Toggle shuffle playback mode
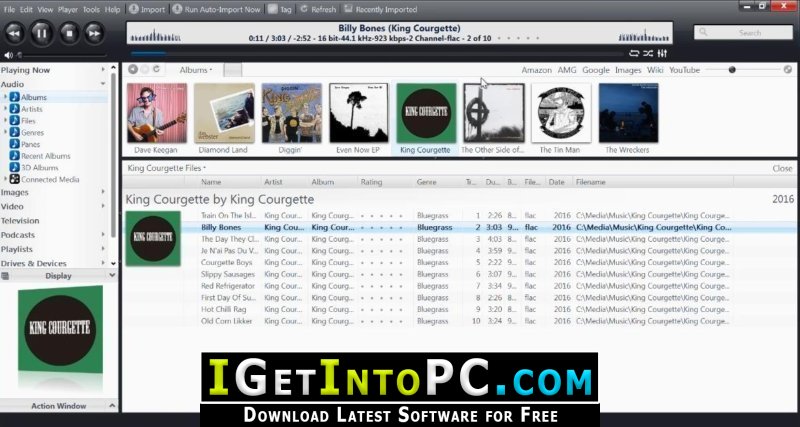Image resolution: width=800 pixels, height=427 pixels. pyautogui.click(x=648, y=54)
